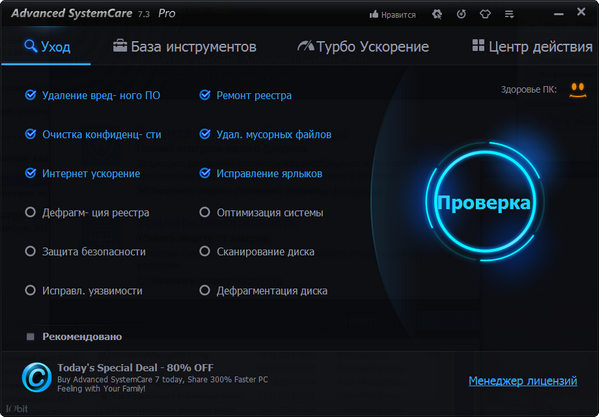
Task: Click the speedometer icon of Турбо Ускорение
Action: (x=306, y=46)
